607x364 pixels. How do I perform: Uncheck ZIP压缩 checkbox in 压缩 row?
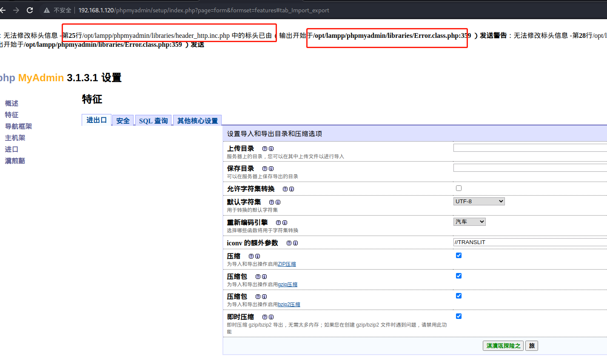click(x=459, y=256)
